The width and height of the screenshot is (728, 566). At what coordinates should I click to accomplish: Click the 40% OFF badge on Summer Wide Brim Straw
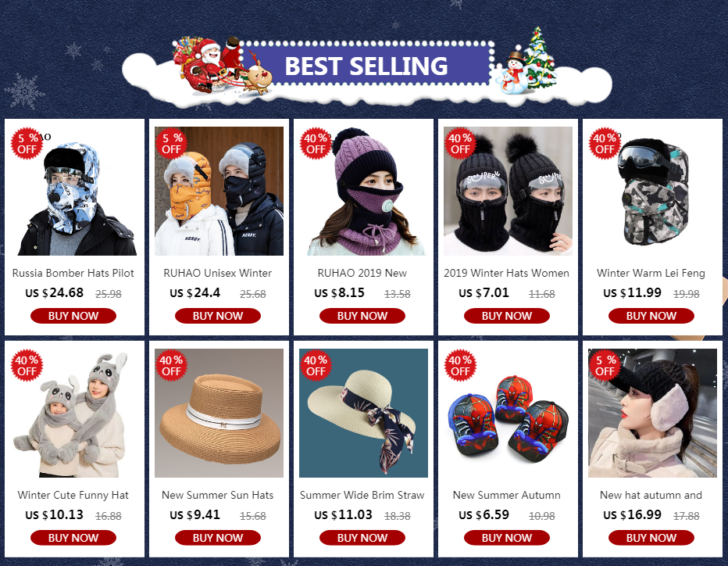click(x=316, y=366)
